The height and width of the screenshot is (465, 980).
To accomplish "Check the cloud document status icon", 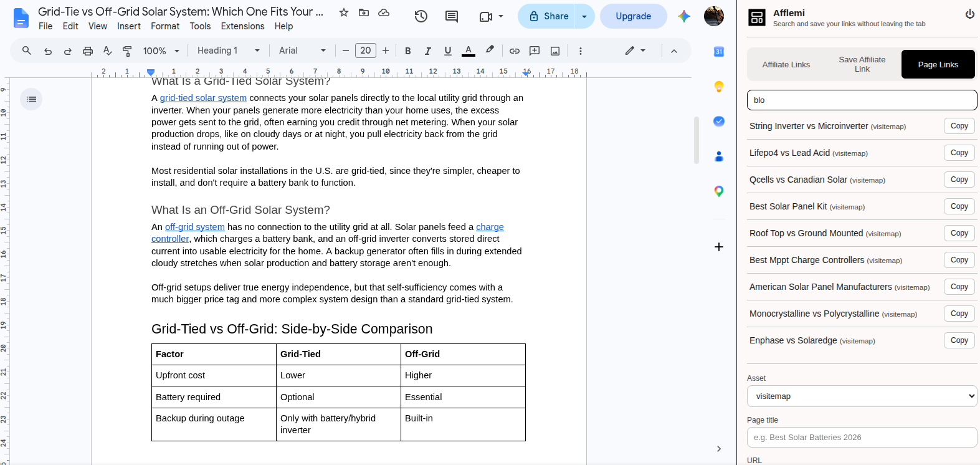I will (x=384, y=12).
